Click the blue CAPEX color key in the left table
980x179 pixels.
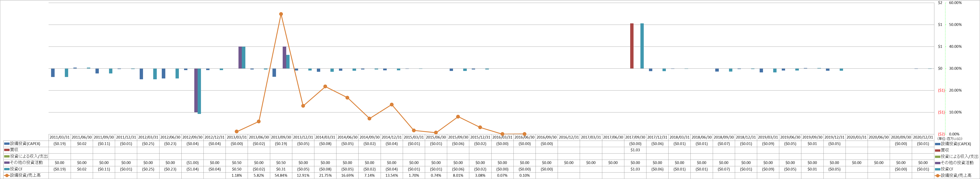click(x=7, y=144)
